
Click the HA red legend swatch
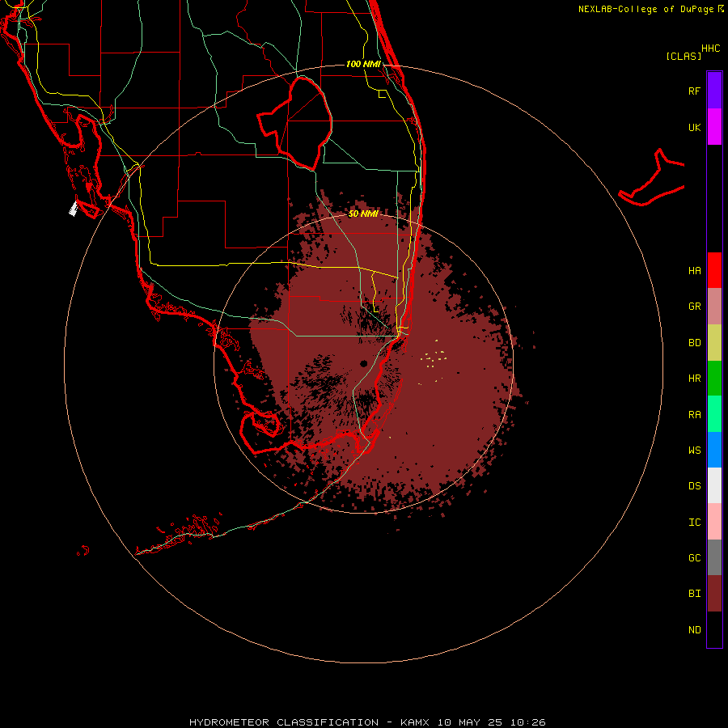click(714, 270)
